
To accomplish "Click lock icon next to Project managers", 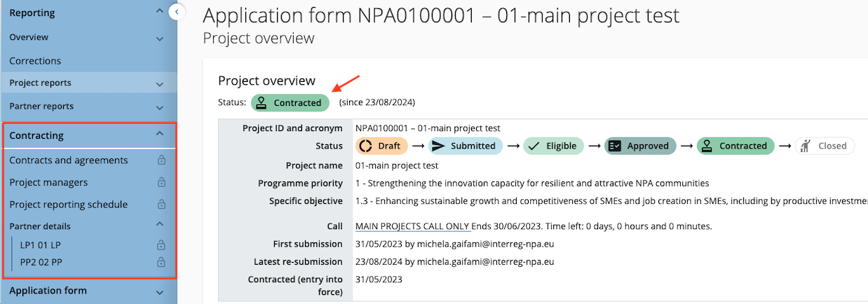I will [x=161, y=183].
